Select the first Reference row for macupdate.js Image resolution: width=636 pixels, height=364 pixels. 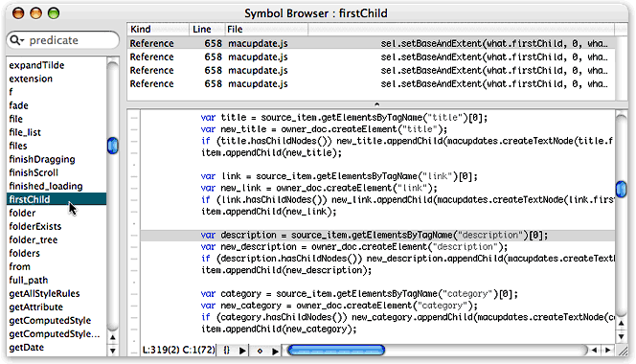pos(371,43)
